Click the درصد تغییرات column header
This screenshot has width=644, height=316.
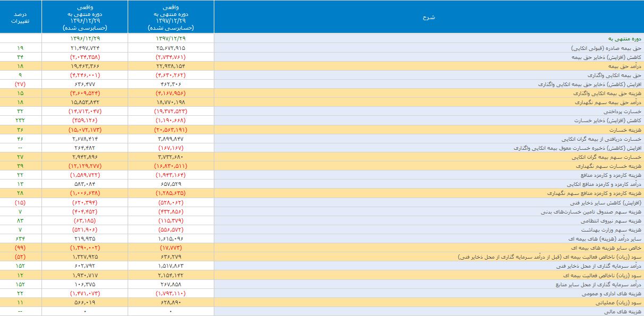point(21,16)
